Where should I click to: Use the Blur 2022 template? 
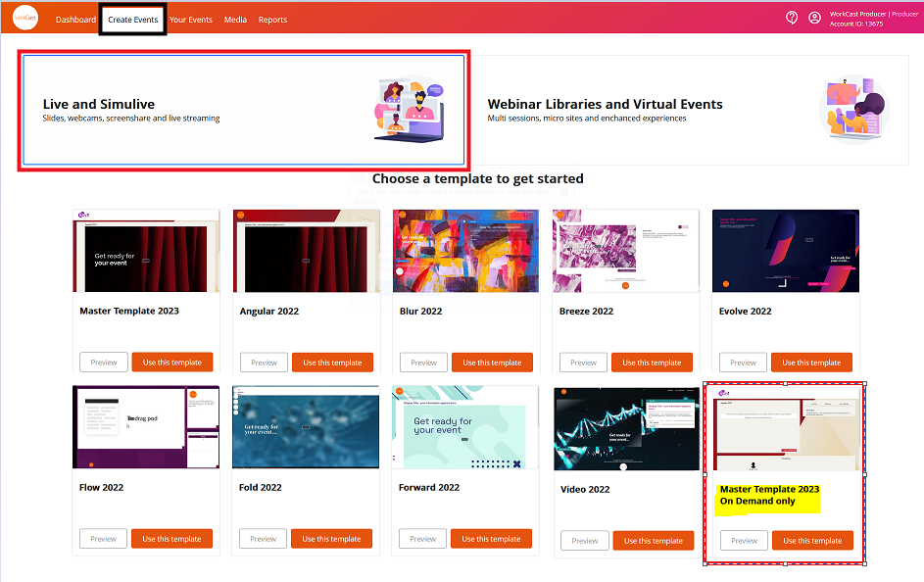click(492, 363)
